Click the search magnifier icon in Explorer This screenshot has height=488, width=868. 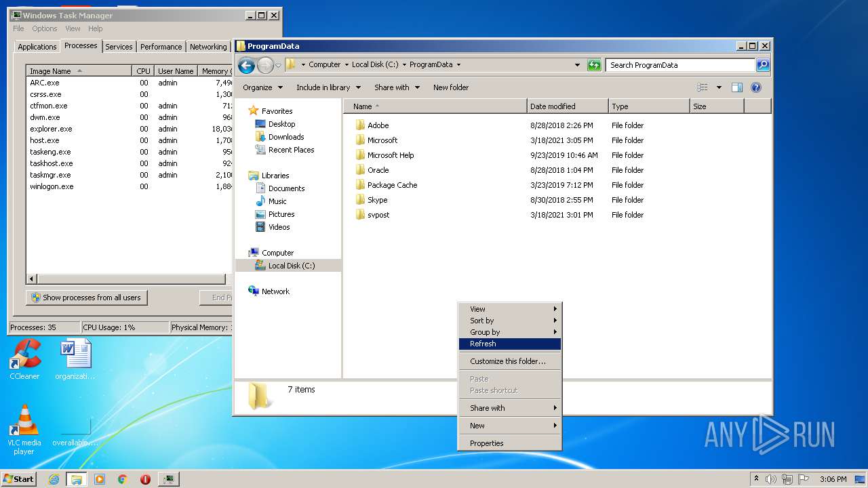point(763,65)
